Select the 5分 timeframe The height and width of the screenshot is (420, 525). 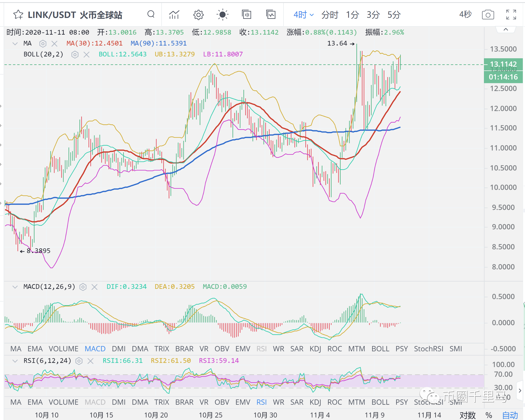tap(394, 15)
